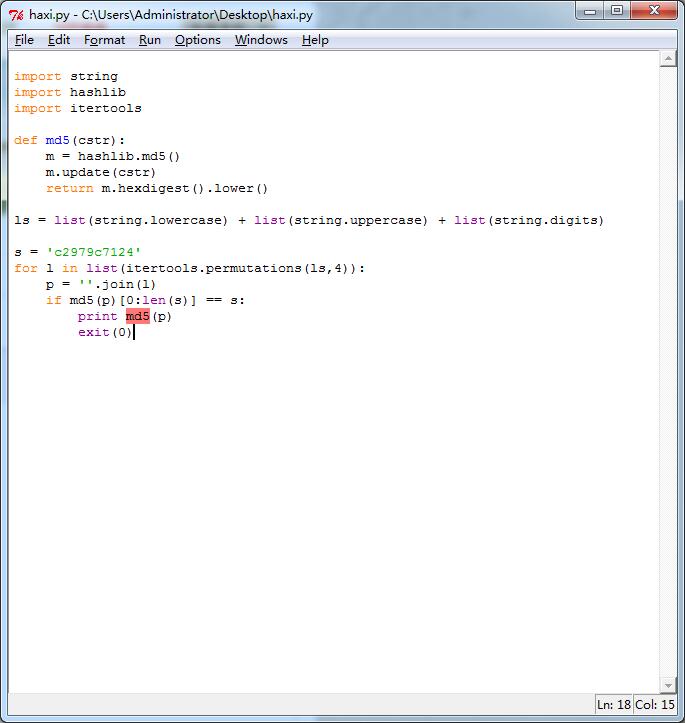Open the Help menu
Viewport: 685px width, 723px height.
point(315,40)
